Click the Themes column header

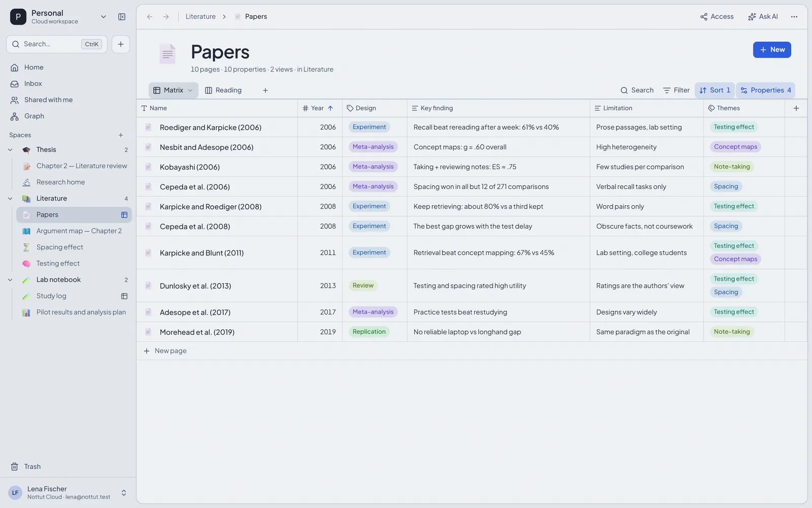point(745,108)
